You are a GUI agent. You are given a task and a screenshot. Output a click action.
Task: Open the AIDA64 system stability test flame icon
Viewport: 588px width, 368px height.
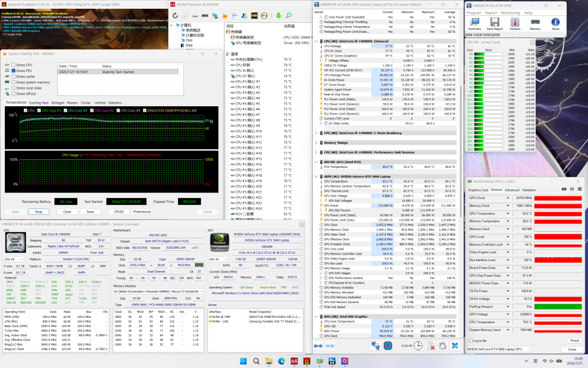tap(225, 16)
